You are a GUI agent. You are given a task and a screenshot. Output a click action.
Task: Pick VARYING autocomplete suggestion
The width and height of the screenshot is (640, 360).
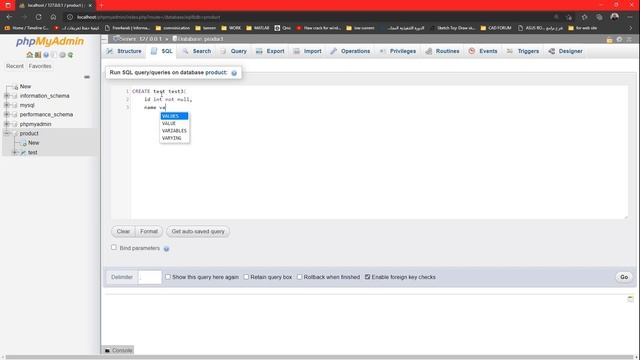tap(174, 138)
